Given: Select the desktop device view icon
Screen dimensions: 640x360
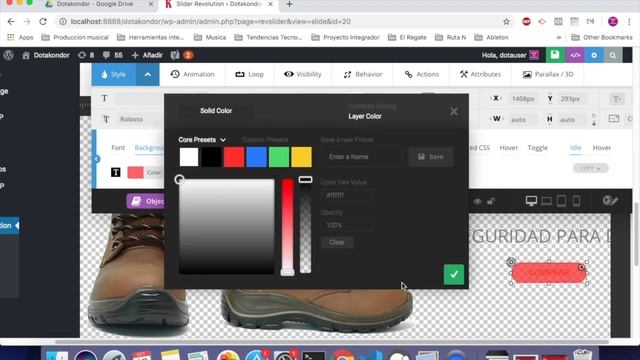Looking at the screenshot, I should click(x=531, y=201).
